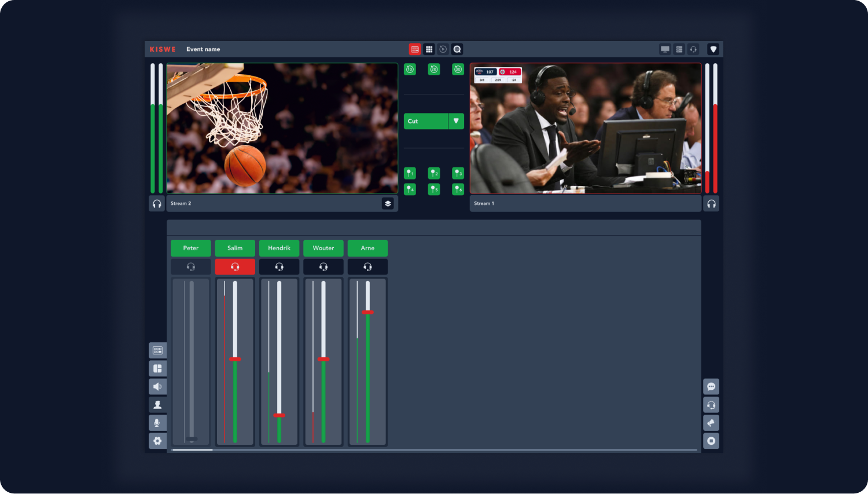Click the stop icon in right sidebar

point(711,441)
